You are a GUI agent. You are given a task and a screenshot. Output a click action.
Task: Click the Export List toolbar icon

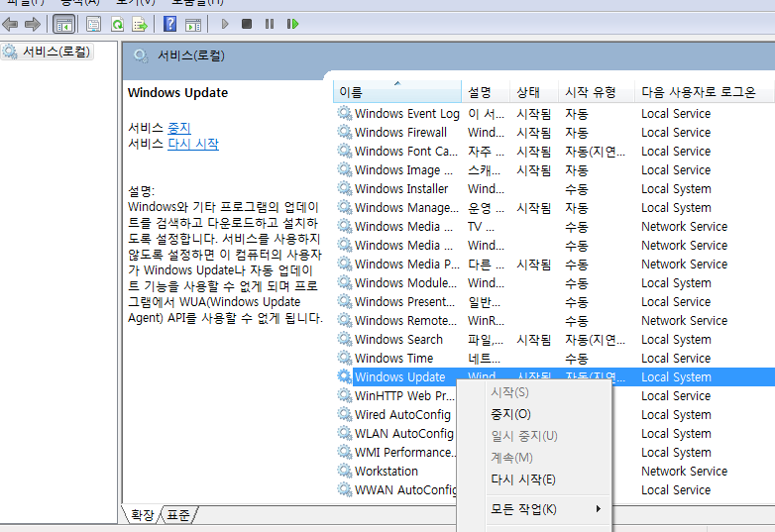click(x=140, y=24)
